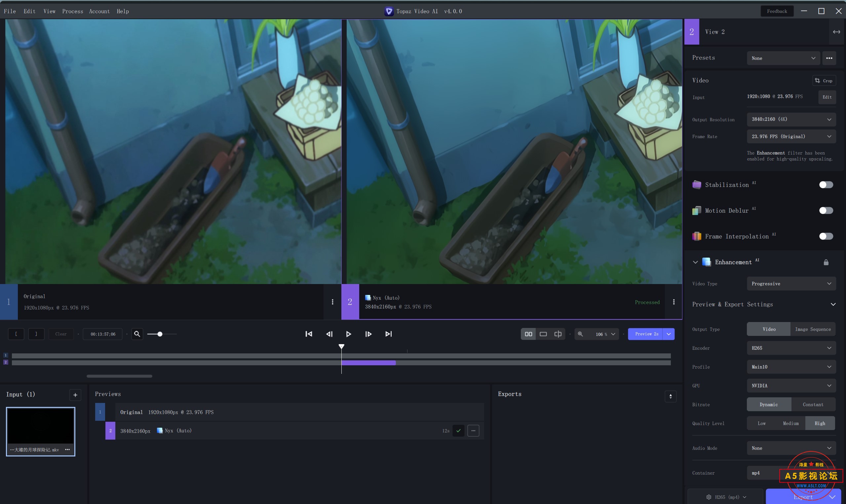Open the Help menu
Screen dimensions: 846x504
pos(123,11)
